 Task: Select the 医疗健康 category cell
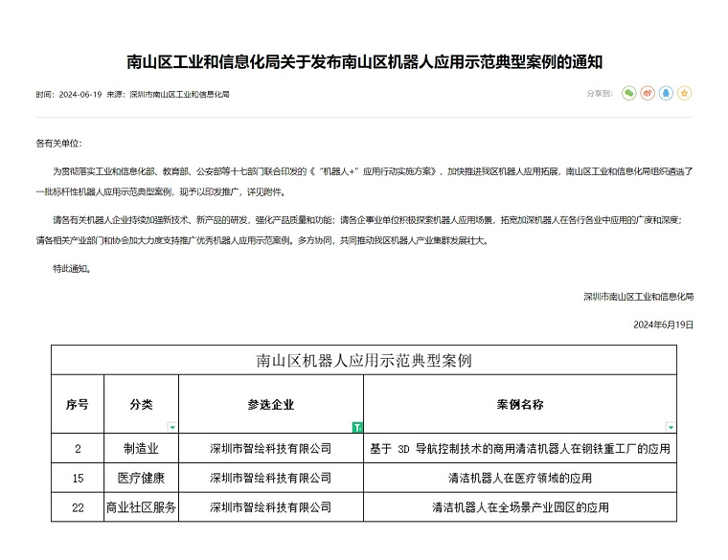point(141,478)
